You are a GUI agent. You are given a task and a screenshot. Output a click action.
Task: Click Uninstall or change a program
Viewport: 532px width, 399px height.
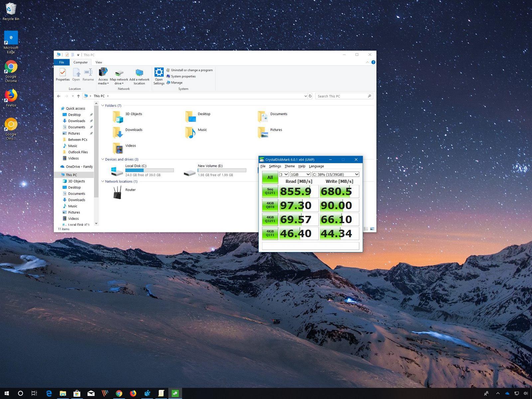[x=191, y=70]
